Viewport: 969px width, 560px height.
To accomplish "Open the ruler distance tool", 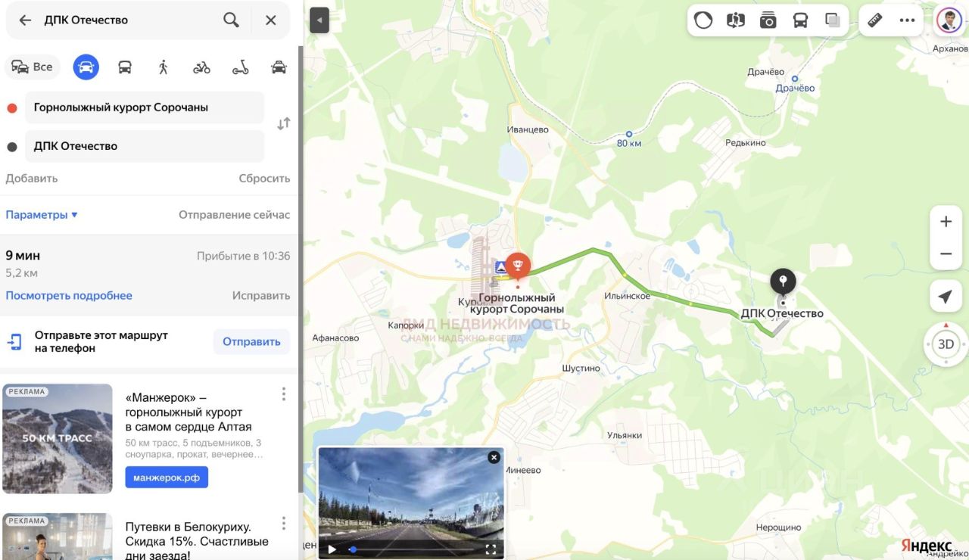I will coord(875,20).
